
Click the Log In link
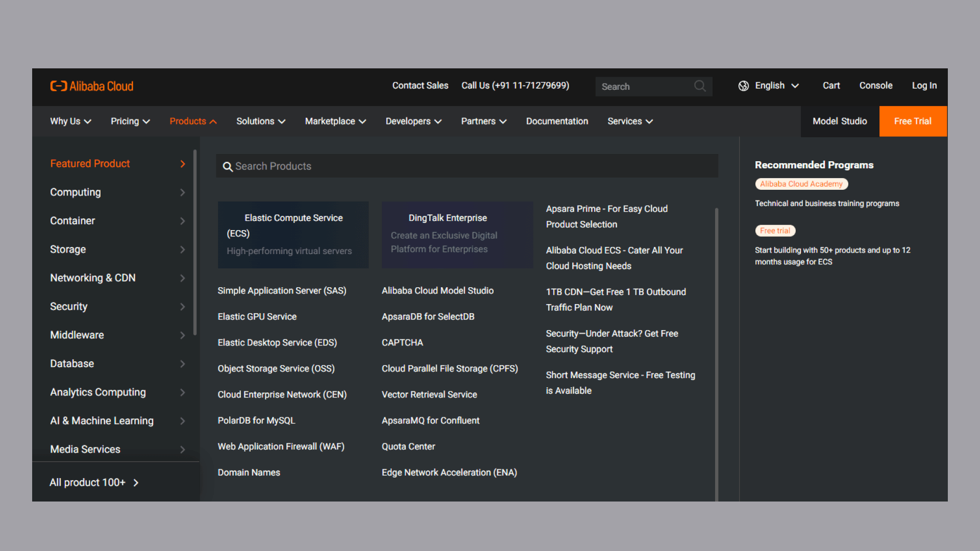[924, 86]
